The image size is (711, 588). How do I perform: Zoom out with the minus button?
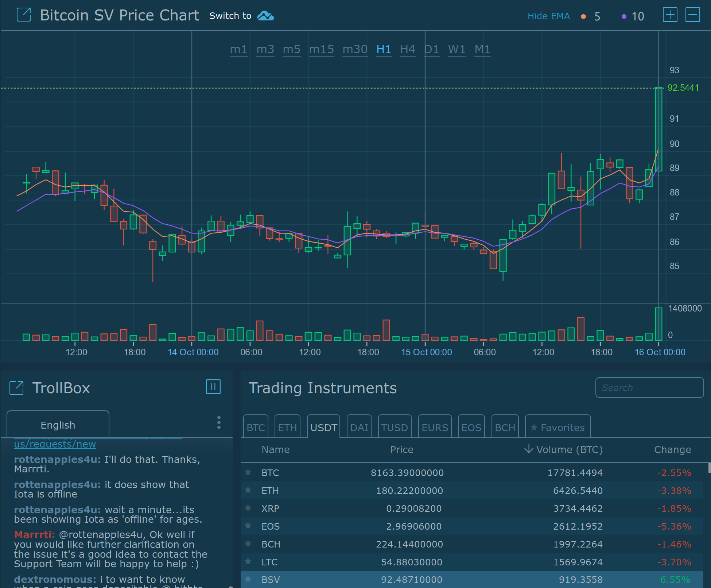693,15
